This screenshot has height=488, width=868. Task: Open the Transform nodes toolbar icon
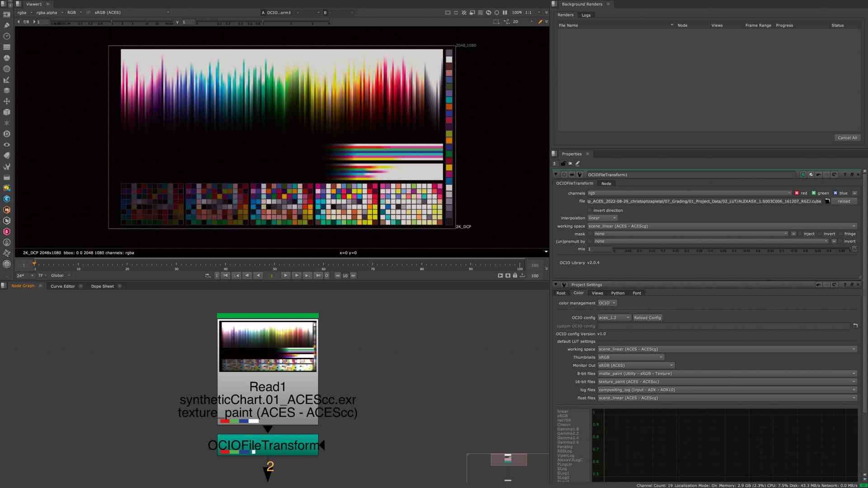7,101
